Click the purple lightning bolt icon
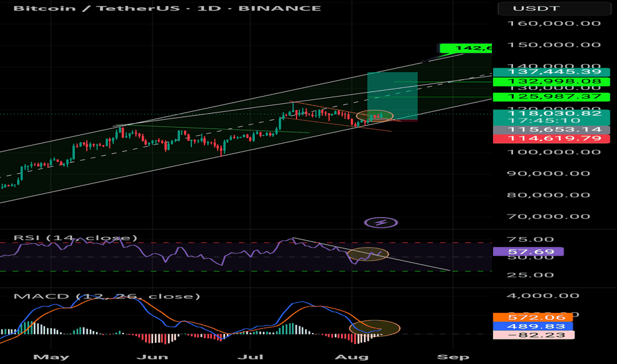 tap(381, 223)
